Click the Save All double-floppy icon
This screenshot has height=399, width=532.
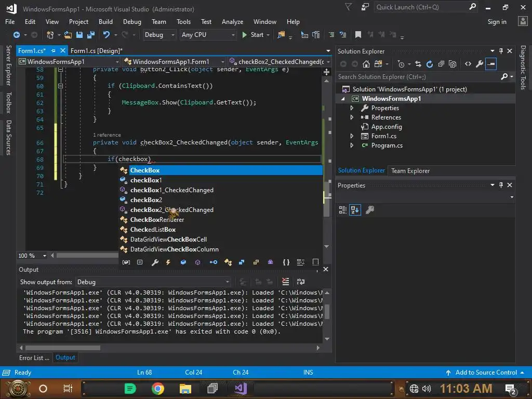pyautogui.click(x=91, y=35)
